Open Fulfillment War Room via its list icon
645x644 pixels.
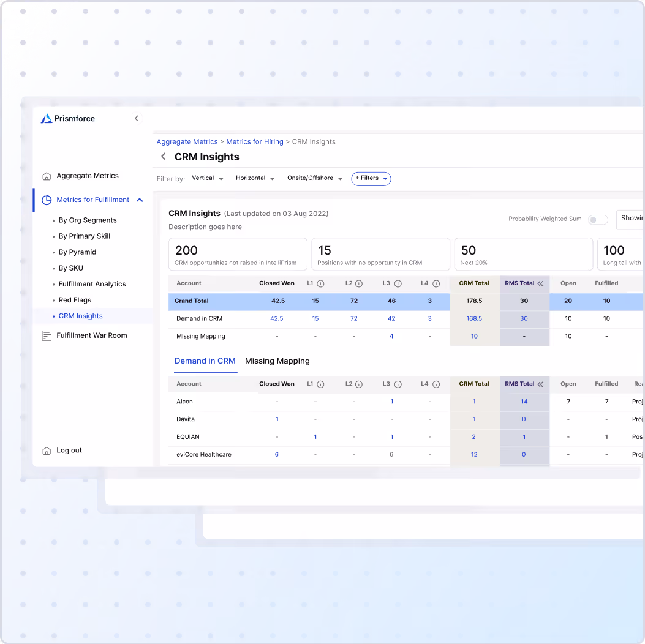coord(47,335)
